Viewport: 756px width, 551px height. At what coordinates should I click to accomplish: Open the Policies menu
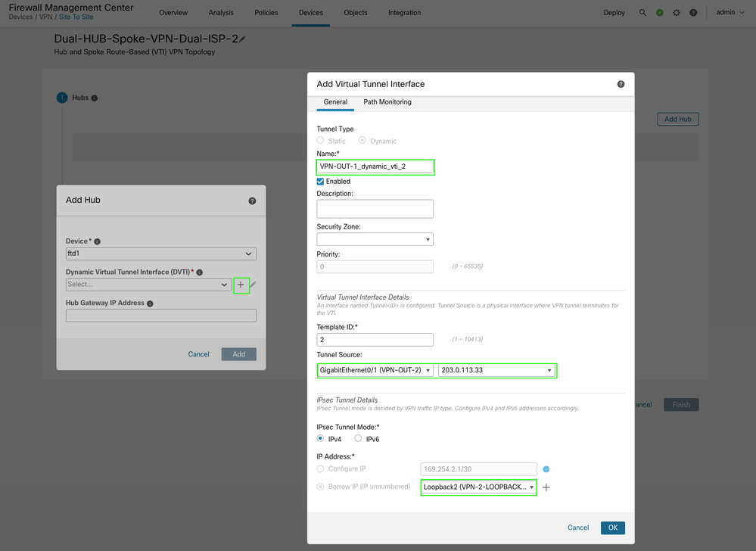point(266,13)
